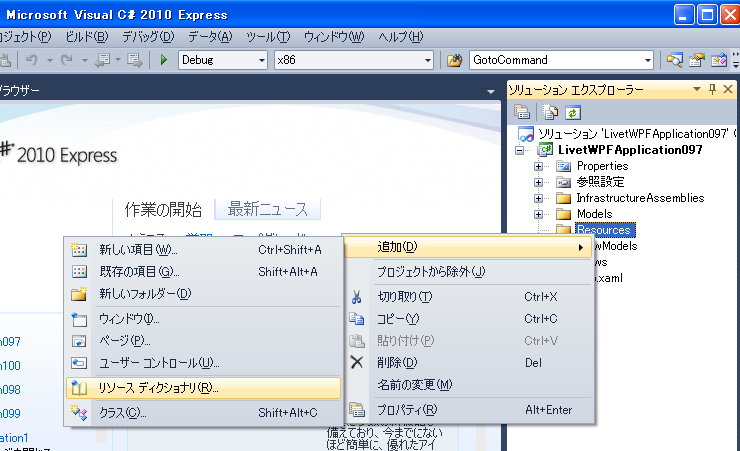Click the Cut scissors icon in context menu
The height and width of the screenshot is (451, 740).
pyautogui.click(x=356, y=297)
